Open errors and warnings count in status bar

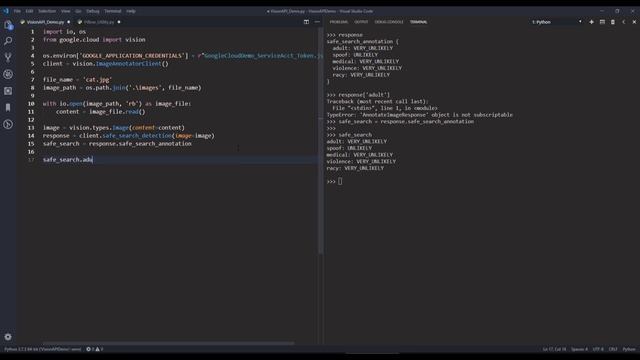click(95, 349)
